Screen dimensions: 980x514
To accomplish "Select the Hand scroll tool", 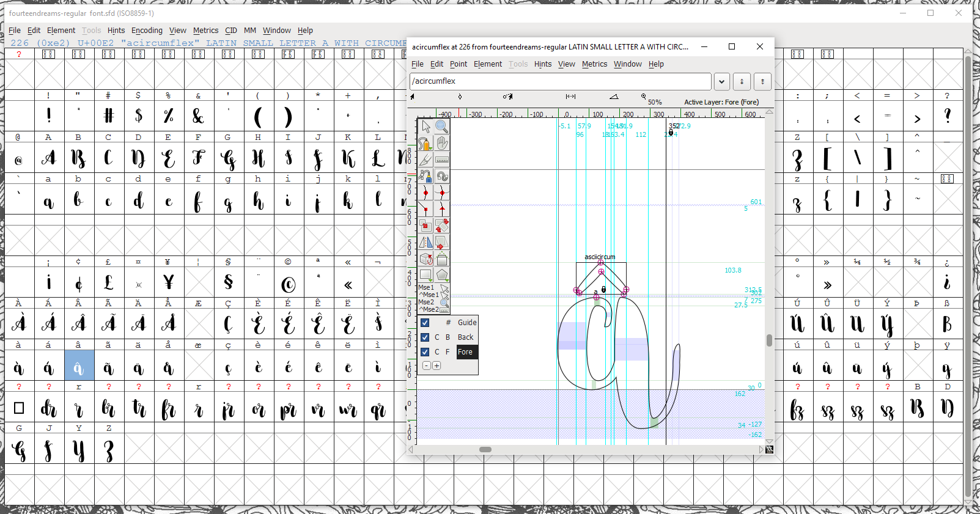I will (x=442, y=143).
